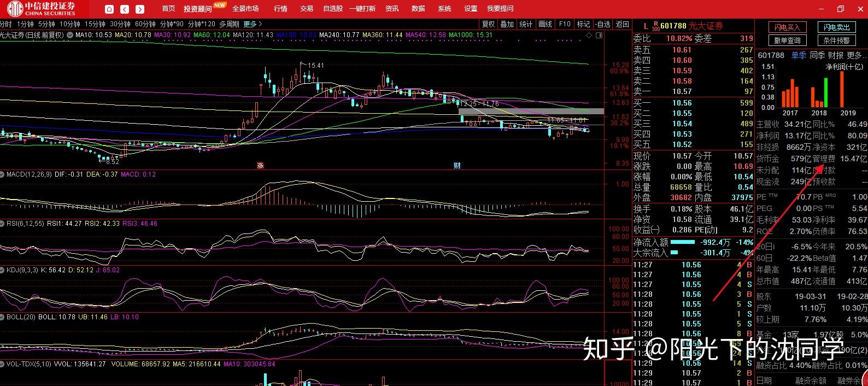Switch to the 1分钟 period tab
The image size is (868, 386).
25,24
